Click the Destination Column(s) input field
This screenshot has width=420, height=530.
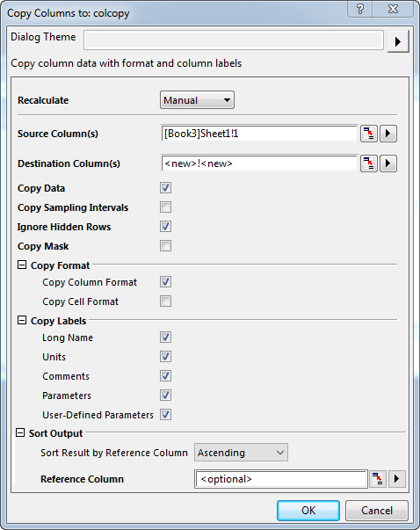click(259, 163)
